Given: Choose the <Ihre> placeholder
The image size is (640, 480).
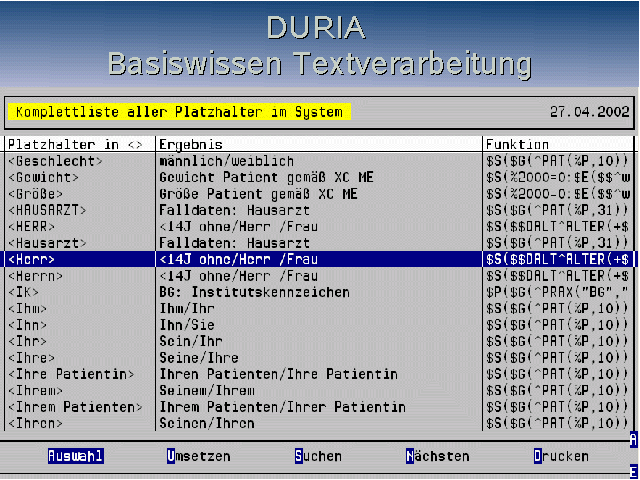Looking at the screenshot, I should 31,358.
